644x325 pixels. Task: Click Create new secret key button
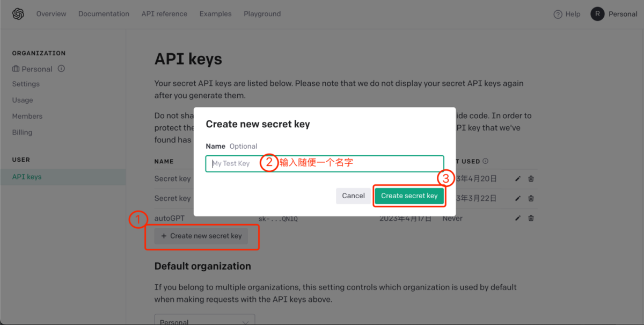(201, 236)
